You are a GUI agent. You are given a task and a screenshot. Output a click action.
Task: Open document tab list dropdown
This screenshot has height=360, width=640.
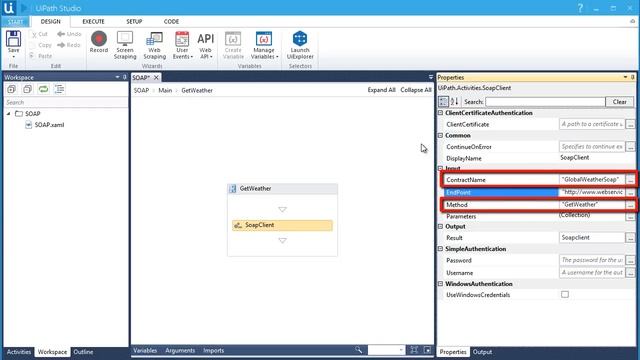pyautogui.click(x=431, y=77)
